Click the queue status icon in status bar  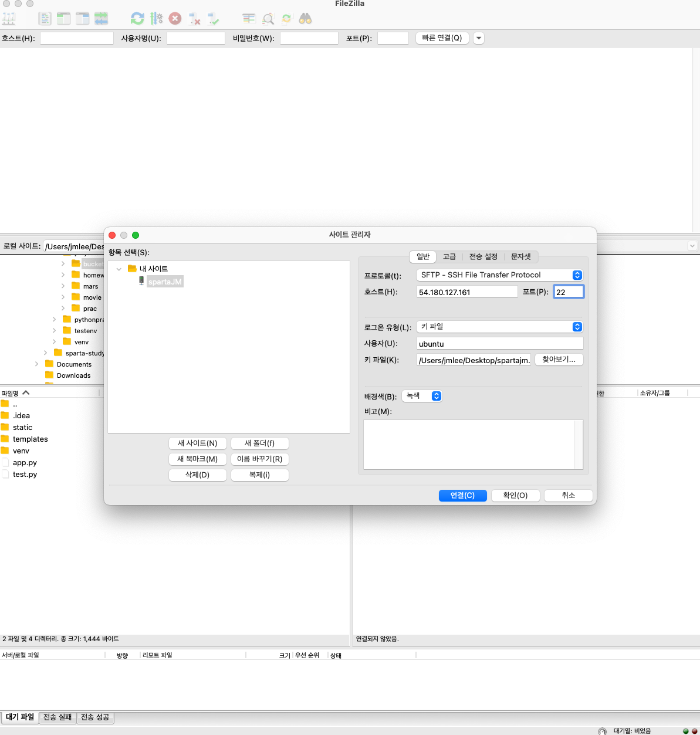click(x=602, y=731)
